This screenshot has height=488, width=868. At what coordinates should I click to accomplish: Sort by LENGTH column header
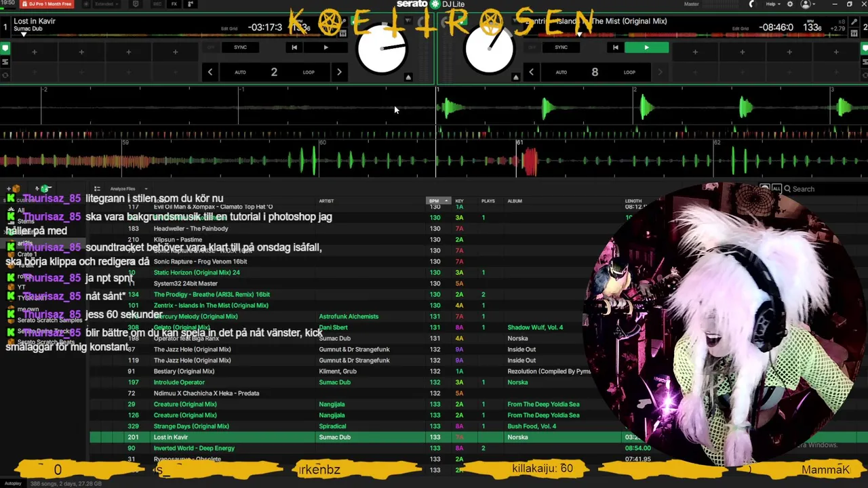633,201
